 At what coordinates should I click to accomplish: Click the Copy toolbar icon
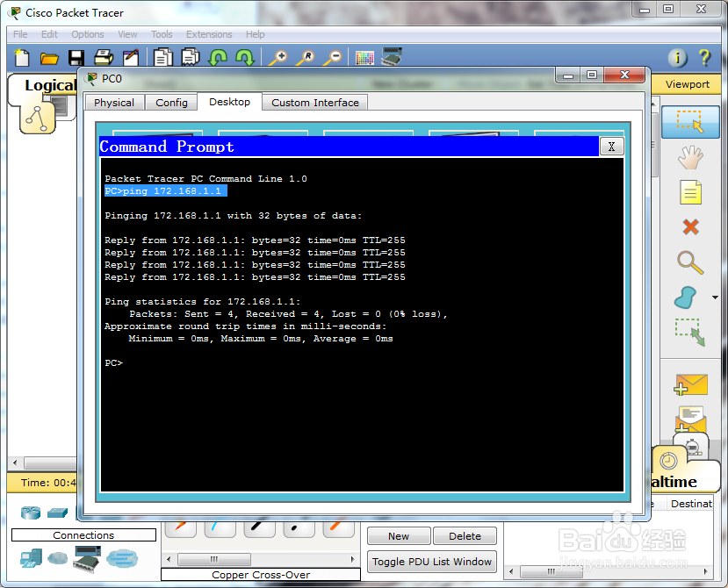click(x=163, y=58)
